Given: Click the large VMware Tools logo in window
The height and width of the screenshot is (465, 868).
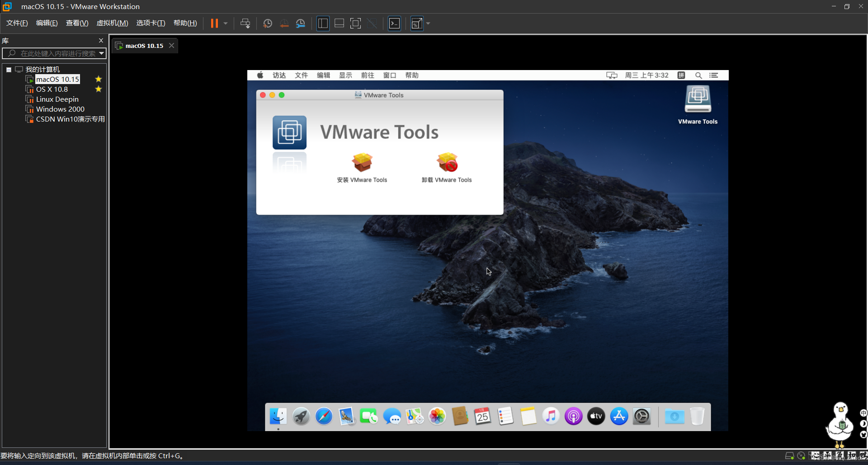Looking at the screenshot, I should (289, 132).
